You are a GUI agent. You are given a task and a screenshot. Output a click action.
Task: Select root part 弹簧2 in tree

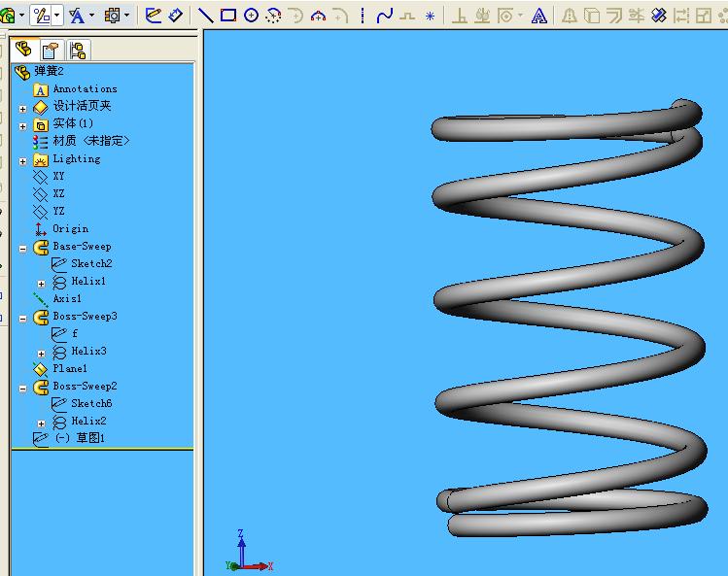point(49,71)
